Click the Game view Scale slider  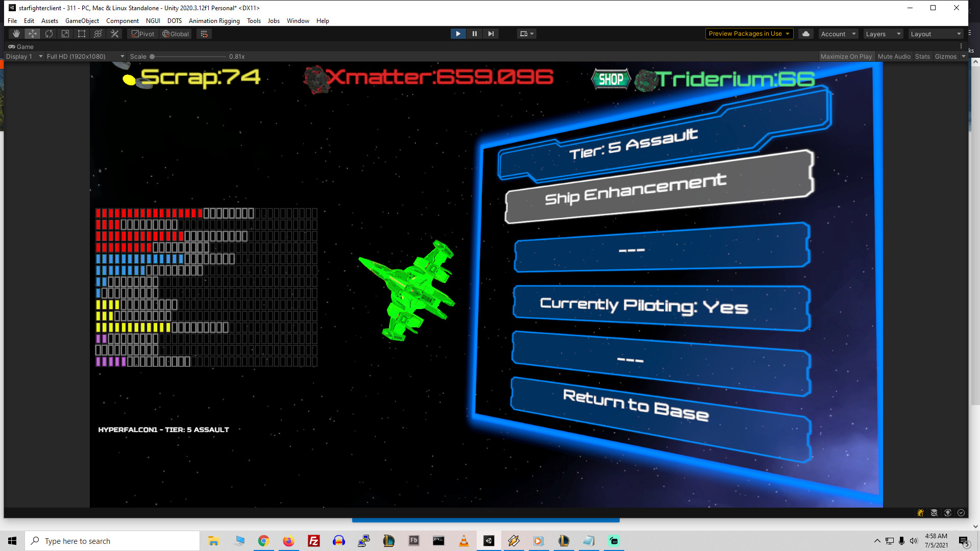(x=188, y=57)
